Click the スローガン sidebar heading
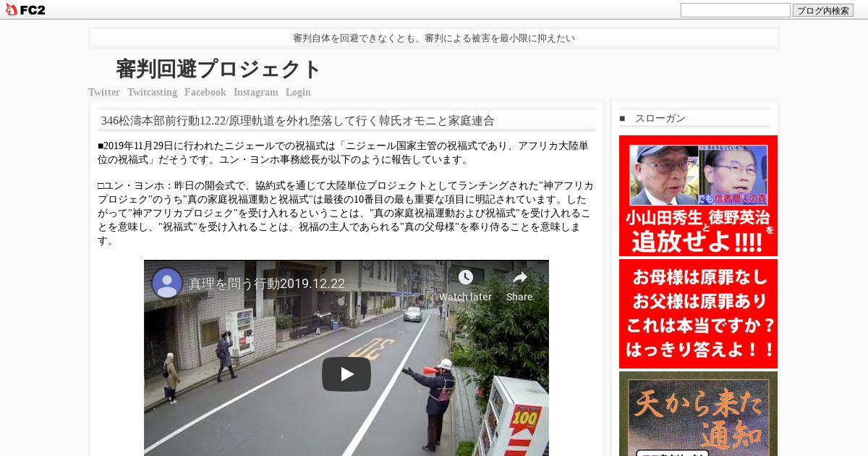Image resolution: width=868 pixels, height=456 pixels. point(660,118)
